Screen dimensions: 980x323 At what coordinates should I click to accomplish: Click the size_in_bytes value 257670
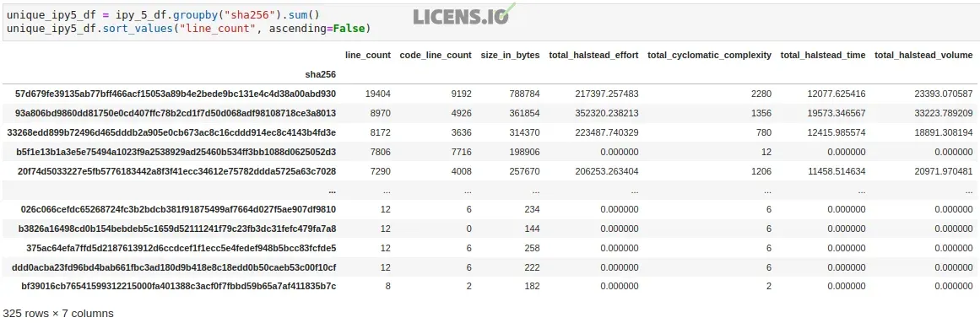click(523, 171)
